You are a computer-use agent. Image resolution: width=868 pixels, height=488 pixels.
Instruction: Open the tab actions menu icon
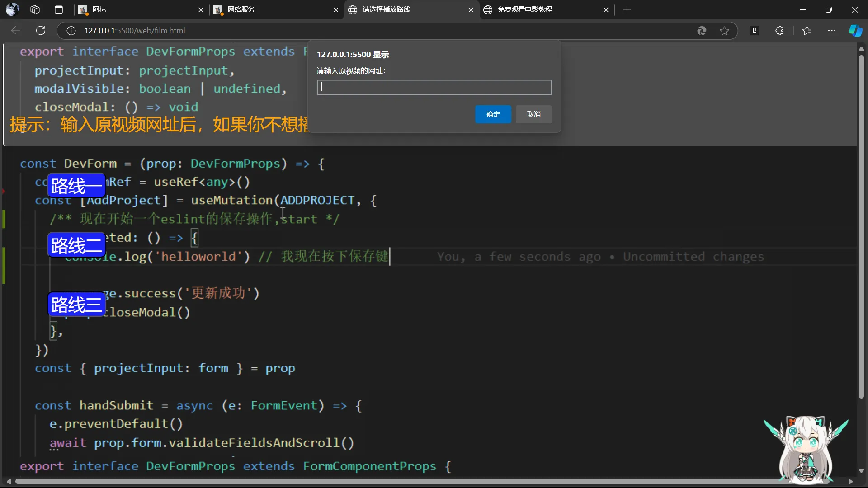(58, 9)
